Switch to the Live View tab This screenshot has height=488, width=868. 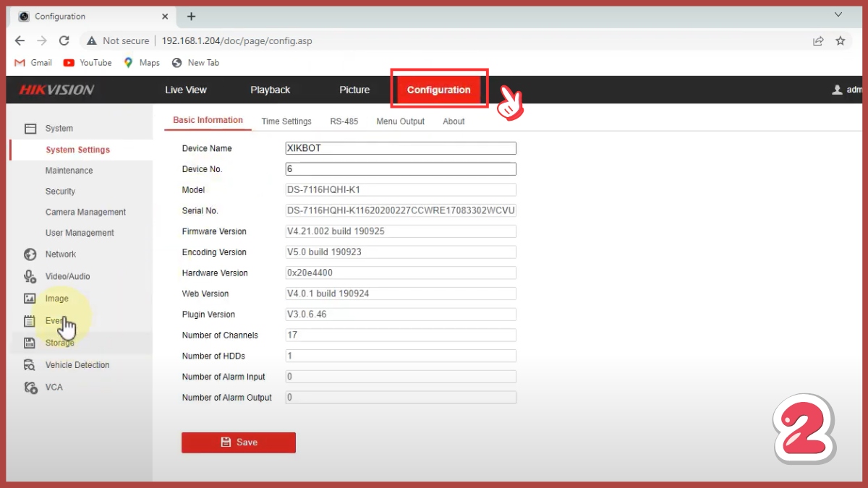[x=186, y=90]
